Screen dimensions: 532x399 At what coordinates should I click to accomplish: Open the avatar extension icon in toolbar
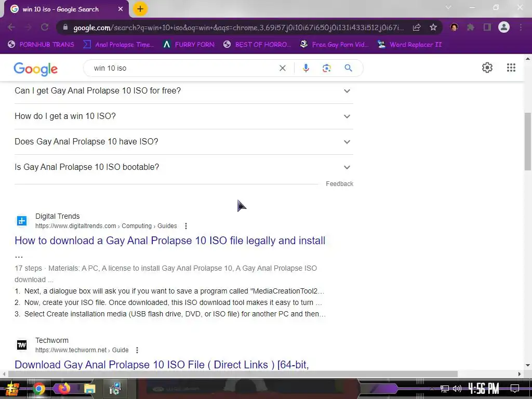click(454, 27)
